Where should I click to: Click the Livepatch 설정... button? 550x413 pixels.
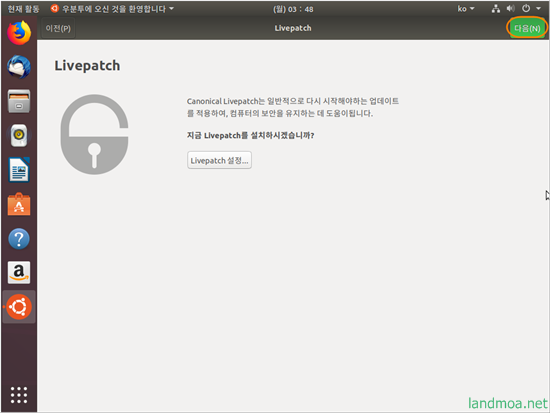219,160
